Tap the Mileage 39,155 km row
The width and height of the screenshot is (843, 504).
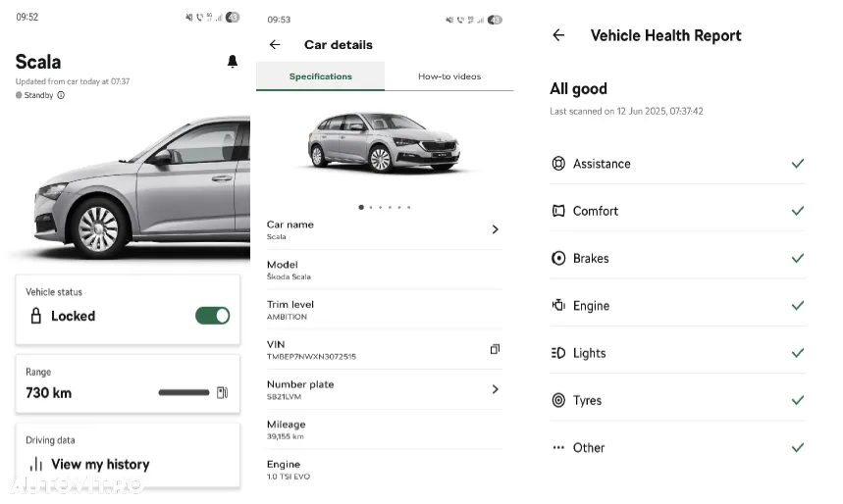[385, 429]
